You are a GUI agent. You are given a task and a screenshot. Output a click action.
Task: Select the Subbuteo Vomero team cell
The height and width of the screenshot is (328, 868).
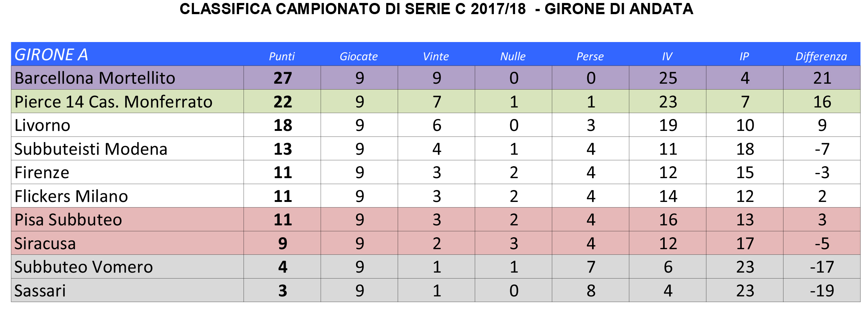click(83, 267)
